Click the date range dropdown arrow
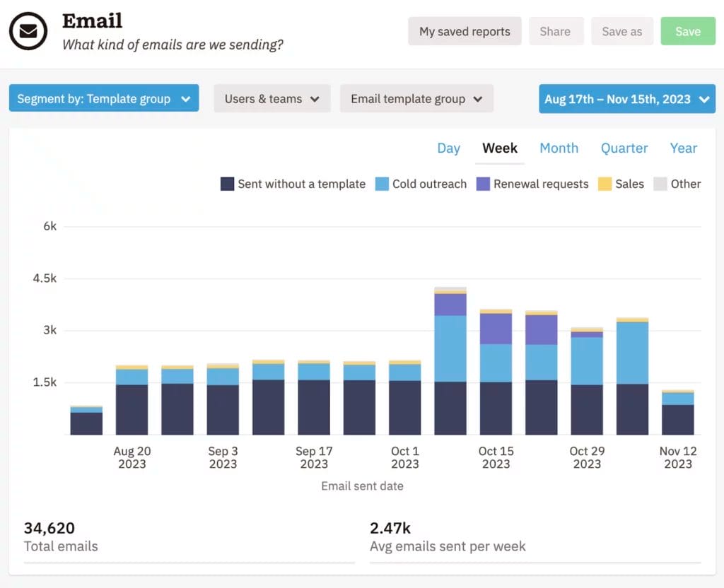 [x=705, y=98]
